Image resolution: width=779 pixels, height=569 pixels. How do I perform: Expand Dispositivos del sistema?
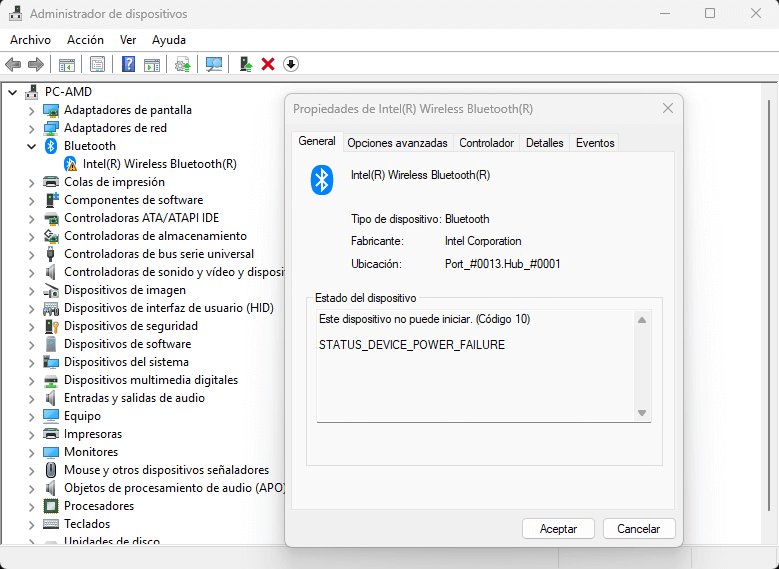click(x=31, y=363)
